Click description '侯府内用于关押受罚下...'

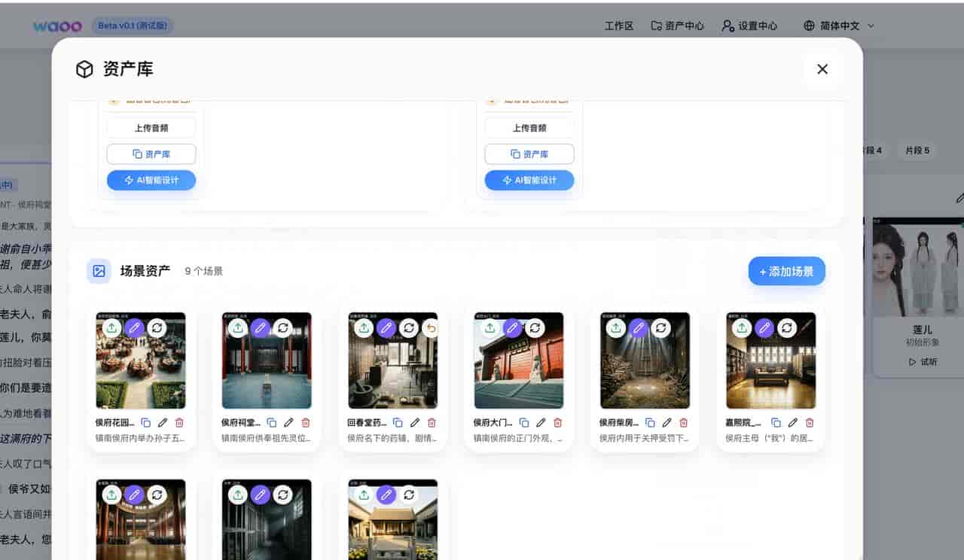[645, 438]
